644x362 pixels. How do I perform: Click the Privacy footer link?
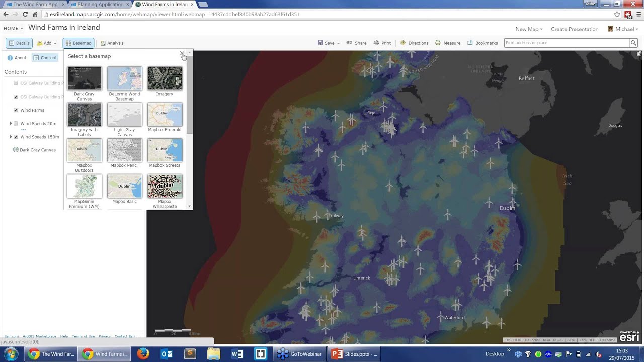(x=104, y=336)
